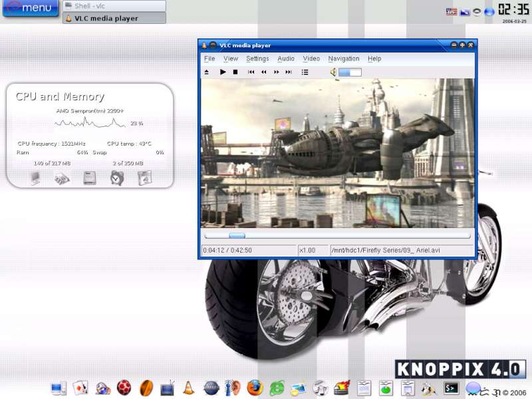
Task: Click the VLC volume slider bar
Action: [x=350, y=72]
